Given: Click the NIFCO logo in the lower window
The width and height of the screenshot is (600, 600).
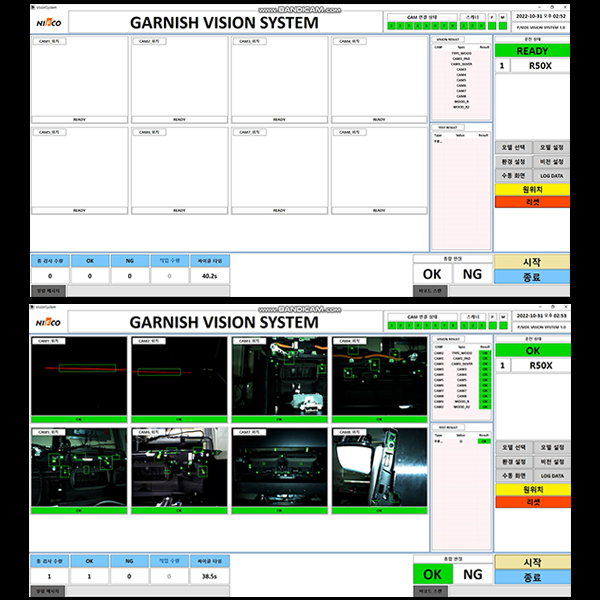Looking at the screenshot, I should 48,322.
